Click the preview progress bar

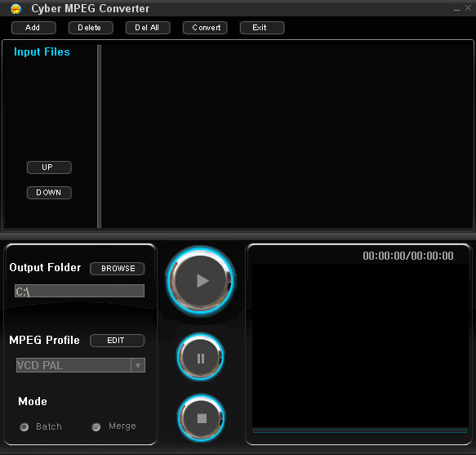(x=360, y=430)
